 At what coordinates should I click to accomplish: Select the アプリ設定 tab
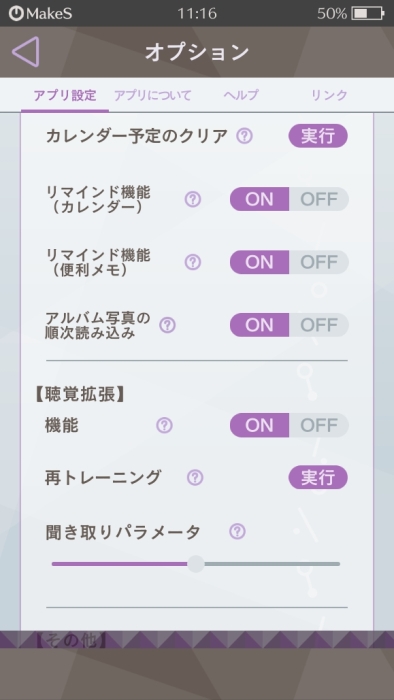(65, 95)
